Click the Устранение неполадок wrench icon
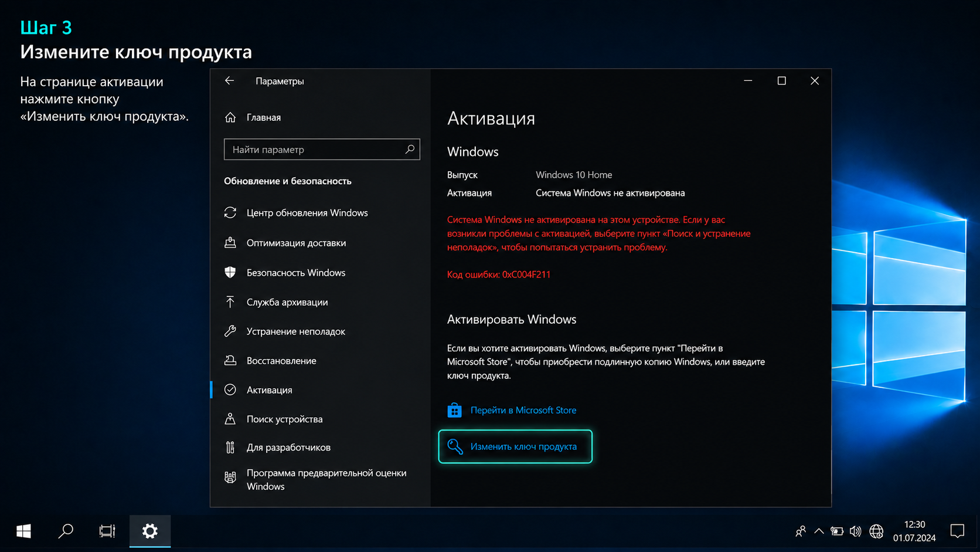 point(230,331)
